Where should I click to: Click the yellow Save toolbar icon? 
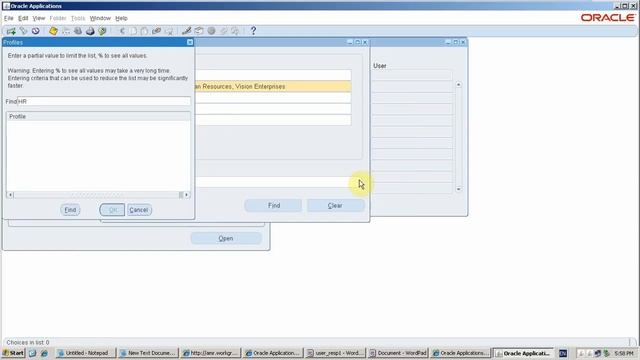tap(53, 31)
